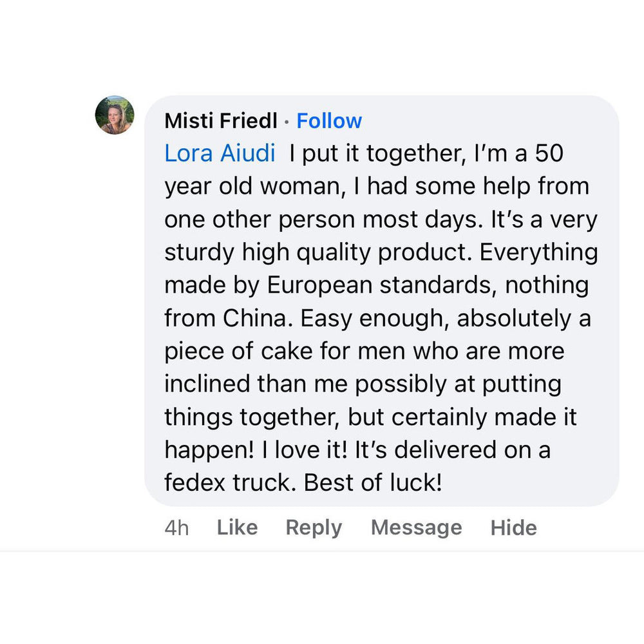Click the 4h comment timestamp
The width and height of the screenshot is (644, 644).
(176, 528)
